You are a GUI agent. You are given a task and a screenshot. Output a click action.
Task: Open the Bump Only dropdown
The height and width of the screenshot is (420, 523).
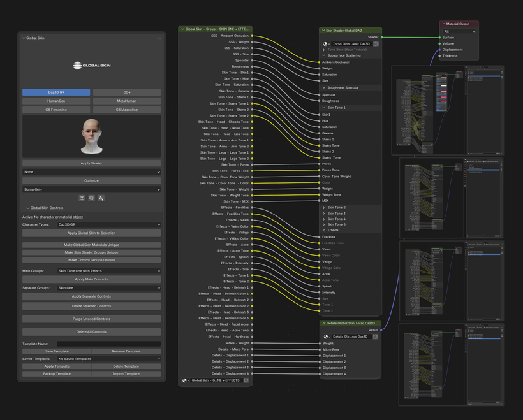click(x=91, y=189)
